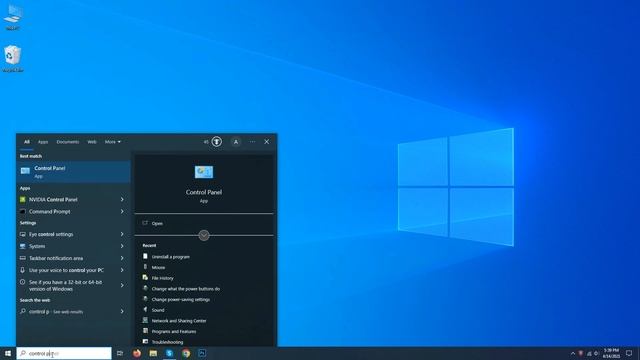Image resolution: width=640 pixels, height=360 pixels.
Task: Expand NVIDIA Control Panel result arrow
Action: 122,200
